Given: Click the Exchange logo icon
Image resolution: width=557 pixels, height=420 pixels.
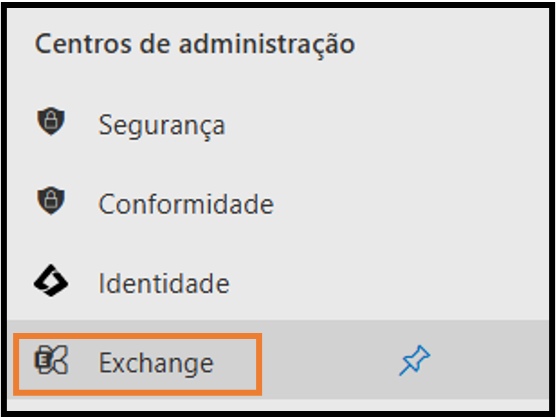Looking at the screenshot, I should (x=51, y=360).
